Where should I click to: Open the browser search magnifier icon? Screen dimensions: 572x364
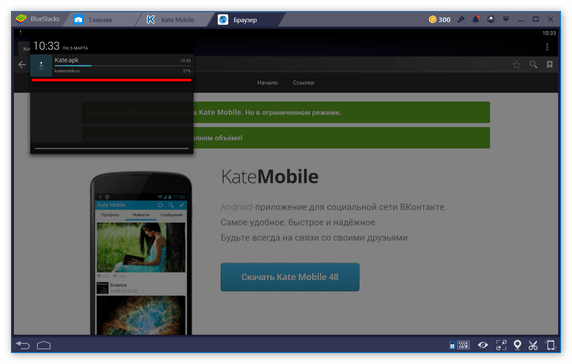click(533, 65)
